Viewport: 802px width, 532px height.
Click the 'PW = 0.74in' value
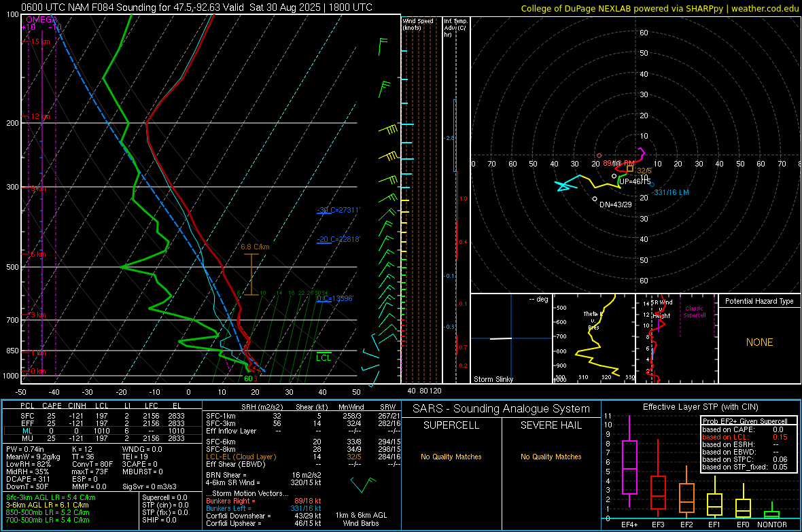pos(25,449)
